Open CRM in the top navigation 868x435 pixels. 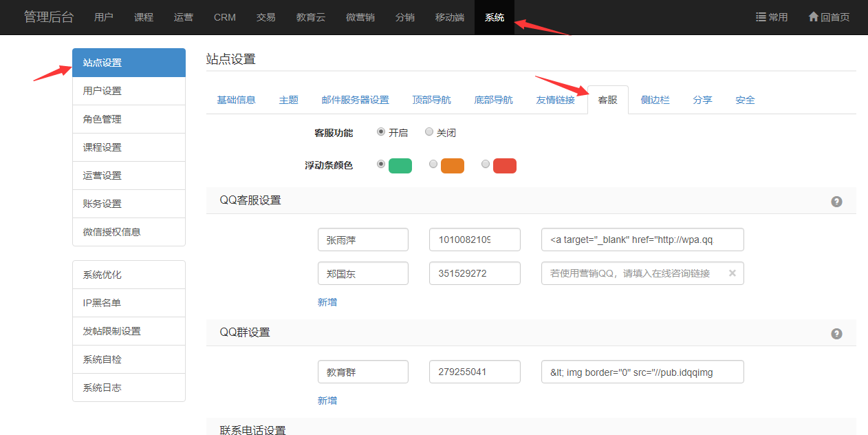pyautogui.click(x=225, y=17)
